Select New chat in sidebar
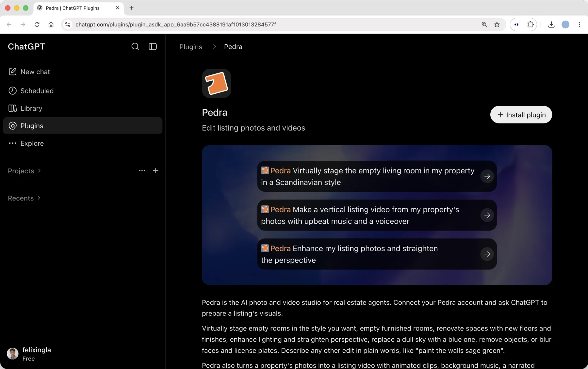The image size is (588, 369). click(x=82, y=72)
